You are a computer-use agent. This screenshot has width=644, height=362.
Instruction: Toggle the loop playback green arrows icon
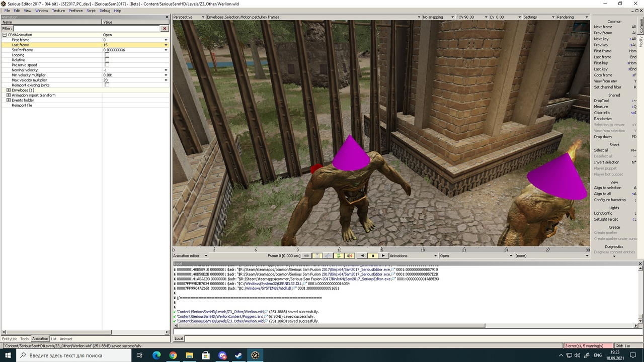pos(339,256)
